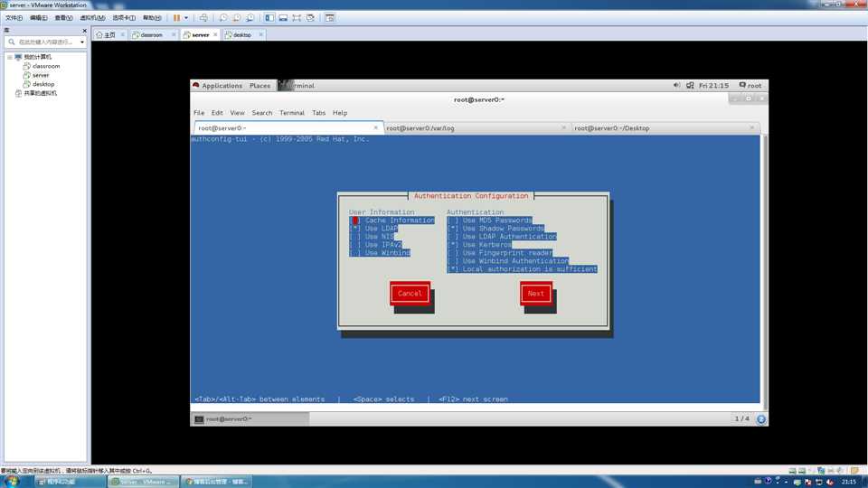
Task: Open the terminal Edit menu
Action: click(x=217, y=113)
